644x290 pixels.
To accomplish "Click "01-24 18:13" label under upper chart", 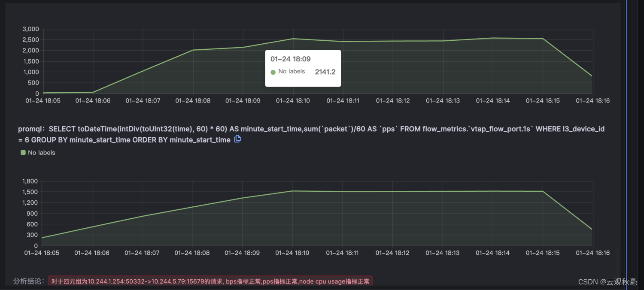I will [x=443, y=101].
